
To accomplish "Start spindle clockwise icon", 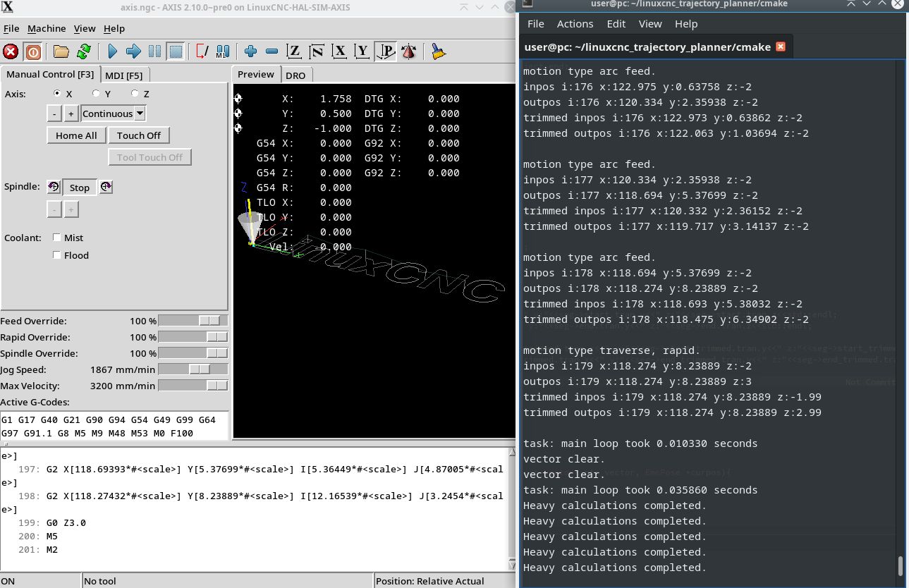I will coord(106,187).
